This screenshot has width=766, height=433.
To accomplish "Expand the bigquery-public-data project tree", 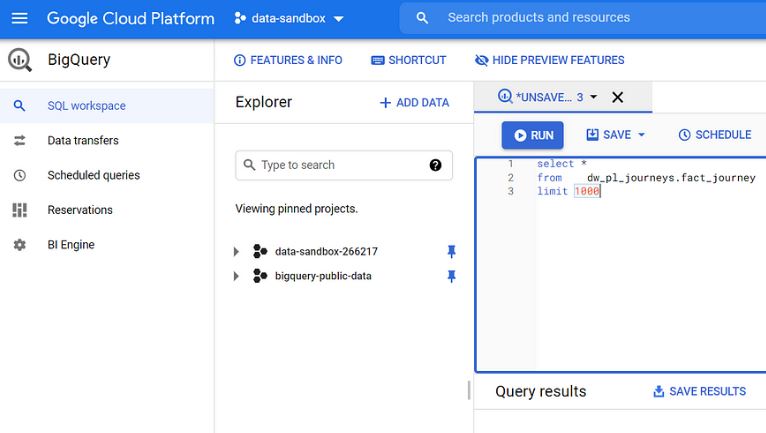I will [236, 276].
